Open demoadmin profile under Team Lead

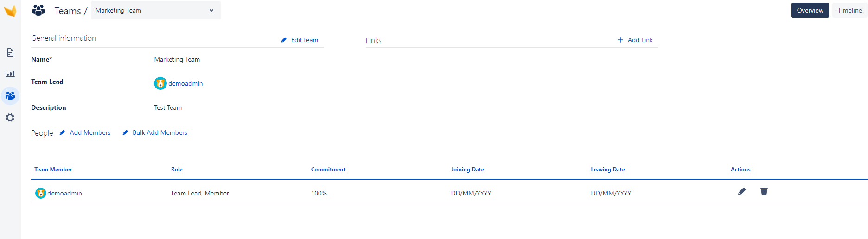pyautogui.click(x=185, y=84)
